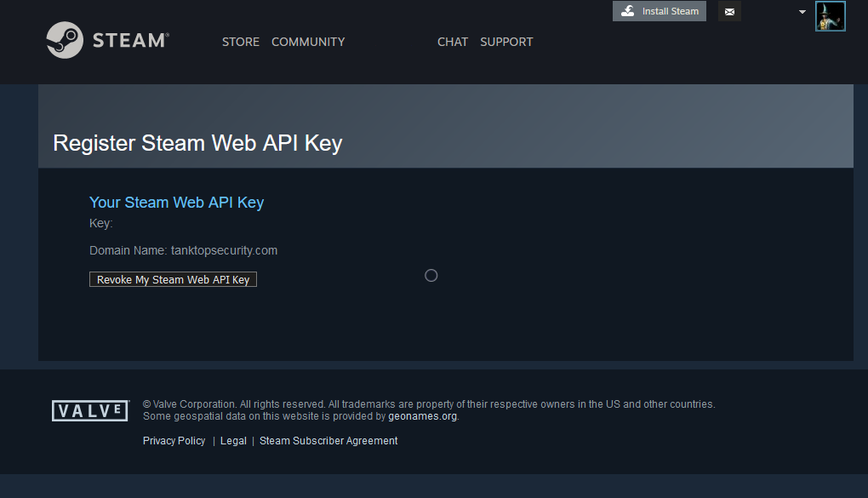
Task: Click the Steam logo in the header
Action: click(x=108, y=40)
